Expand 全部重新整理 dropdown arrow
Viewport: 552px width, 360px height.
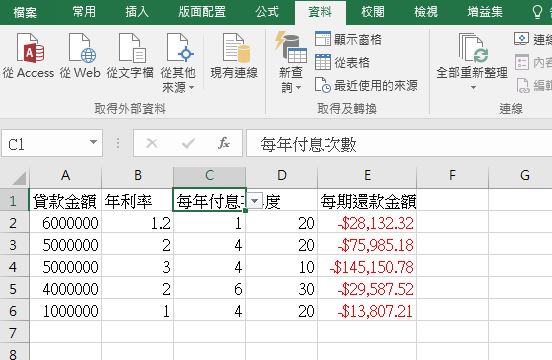[473, 87]
